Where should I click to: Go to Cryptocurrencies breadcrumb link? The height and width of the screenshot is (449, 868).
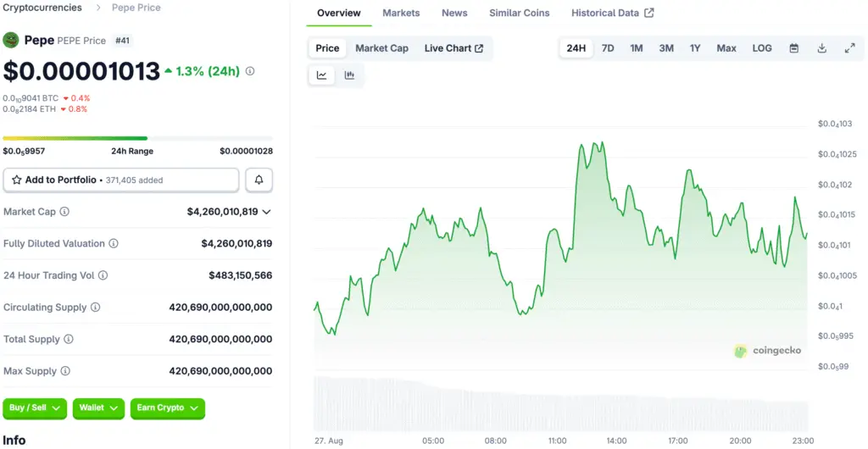click(x=42, y=8)
